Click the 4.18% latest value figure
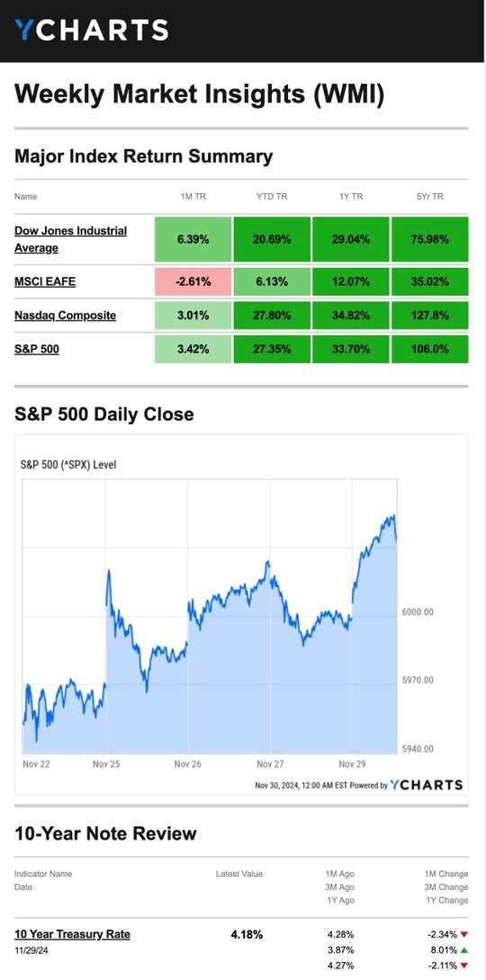Screen dimensions: 486x980 coord(247,935)
